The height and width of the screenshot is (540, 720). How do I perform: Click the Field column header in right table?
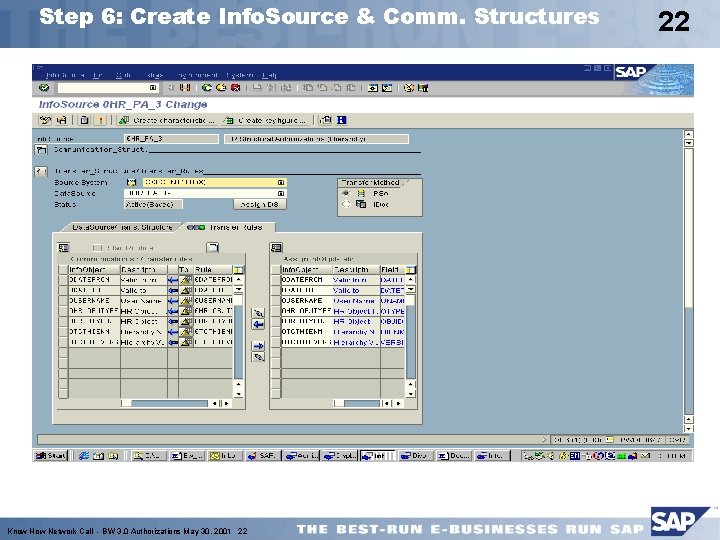pos(393,270)
